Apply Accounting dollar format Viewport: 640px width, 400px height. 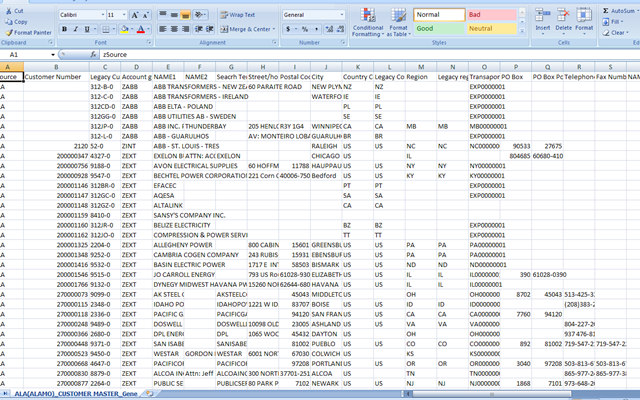(288, 29)
